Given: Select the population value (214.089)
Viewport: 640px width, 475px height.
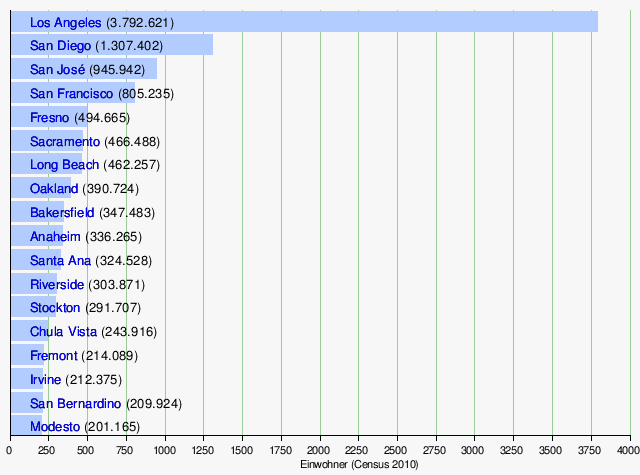Looking at the screenshot, I should click(110, 356).
